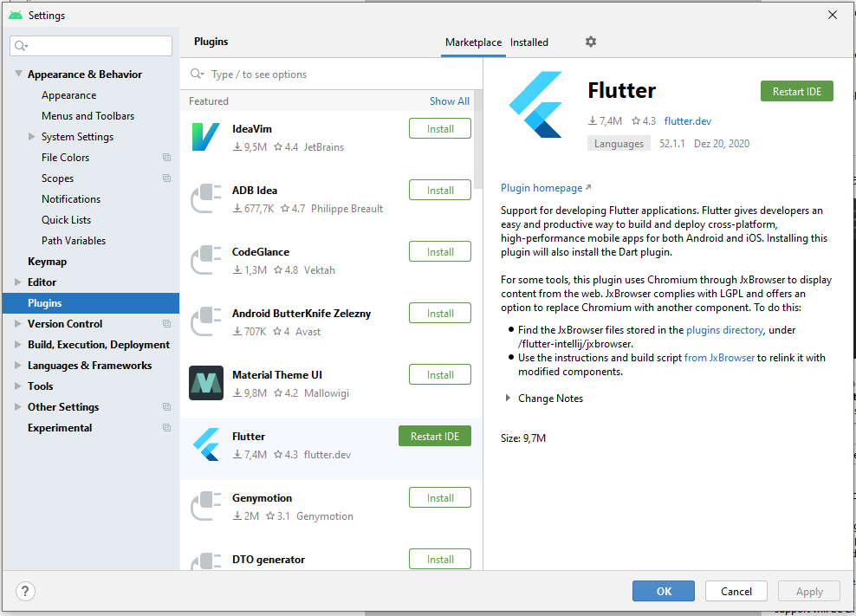The width and height of the screenshot is (856, 616).
Task: Open the flutter.dev link in details
Action: point(687,121)
